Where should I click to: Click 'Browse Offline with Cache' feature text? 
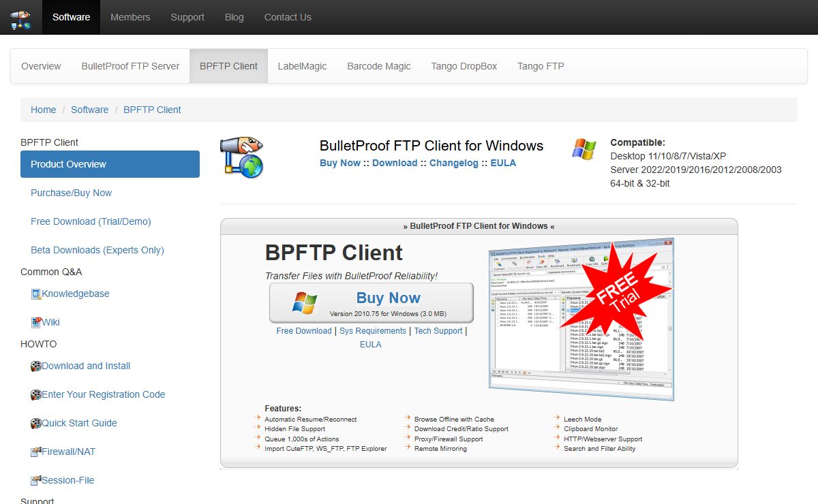tap(454, 420)
